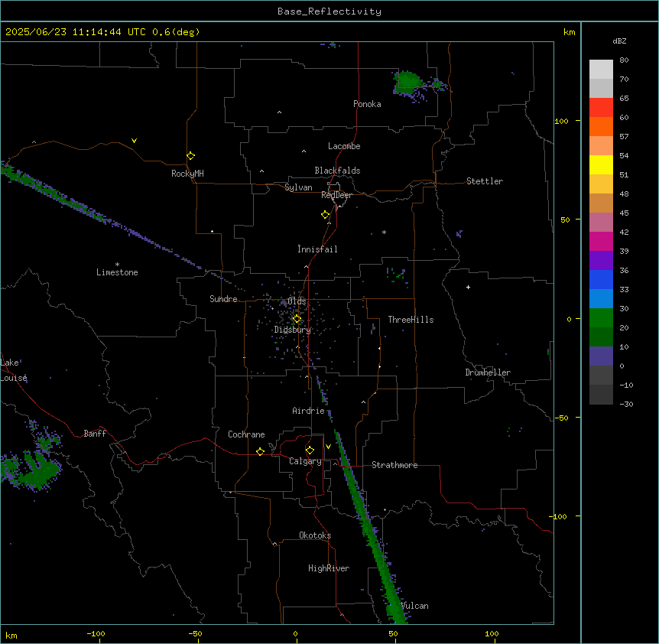The height and width of the screenshot is (644, 659).
Task: Click the white asterisk east of Innisfail
Action: click(x=384, y=232)
